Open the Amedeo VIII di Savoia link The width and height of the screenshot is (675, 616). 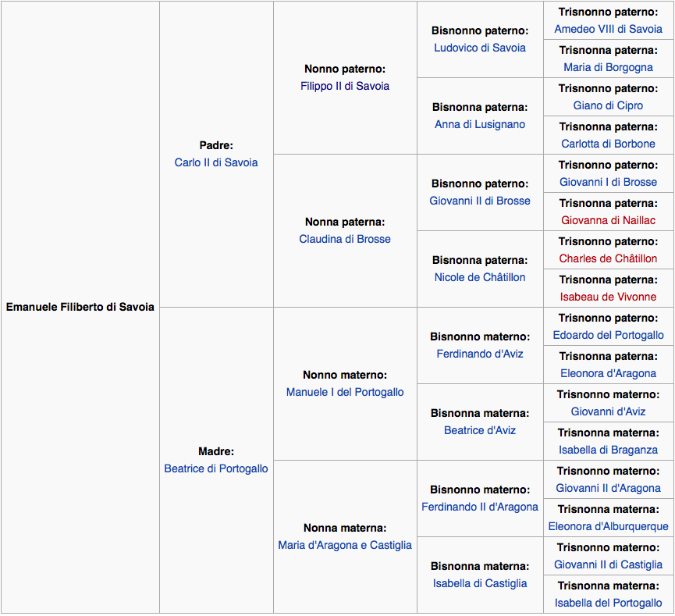coord(608,29)
